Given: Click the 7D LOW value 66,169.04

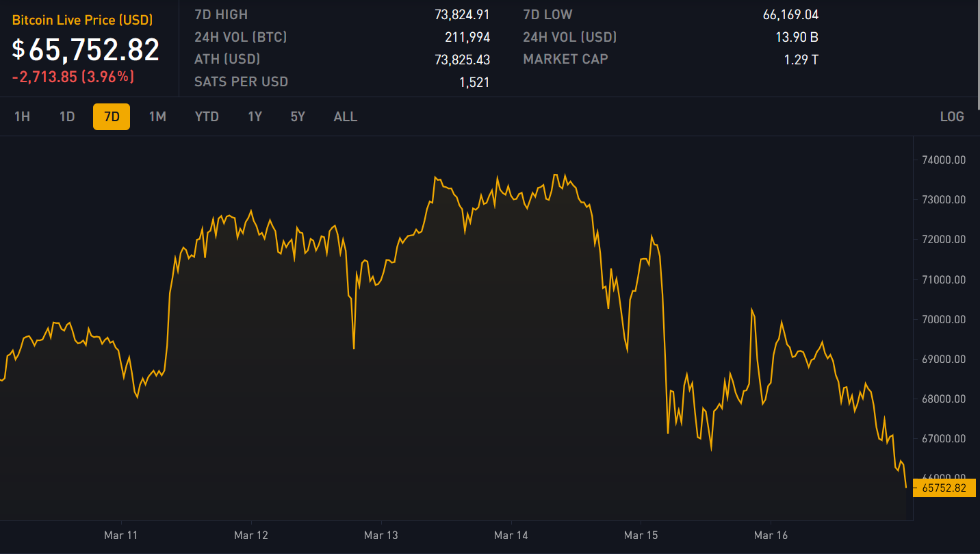Looking at the screenshot, I should pyautogui.click(x=790, y=14).
